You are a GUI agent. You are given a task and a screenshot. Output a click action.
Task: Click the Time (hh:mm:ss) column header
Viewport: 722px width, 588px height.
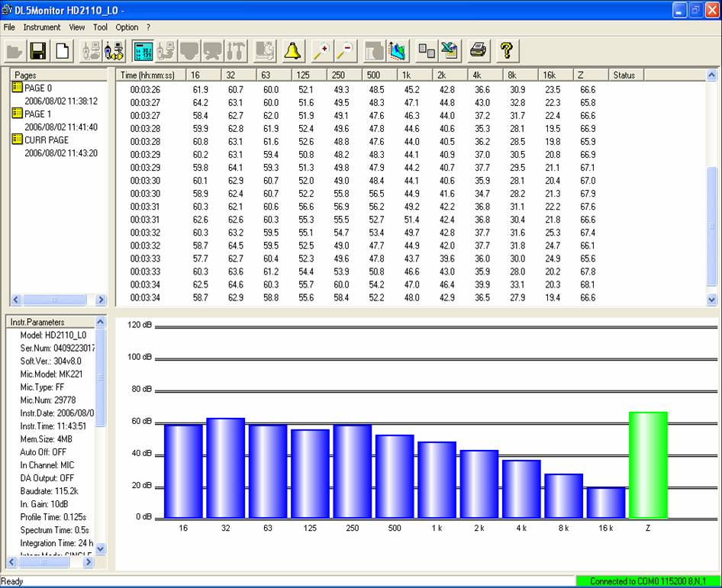(x=151, y=75)
